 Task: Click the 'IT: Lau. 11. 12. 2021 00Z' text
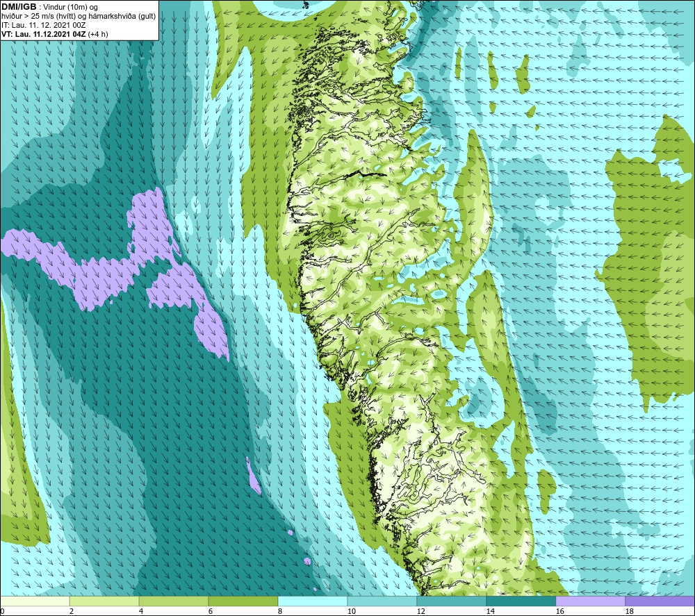(43, 25)
